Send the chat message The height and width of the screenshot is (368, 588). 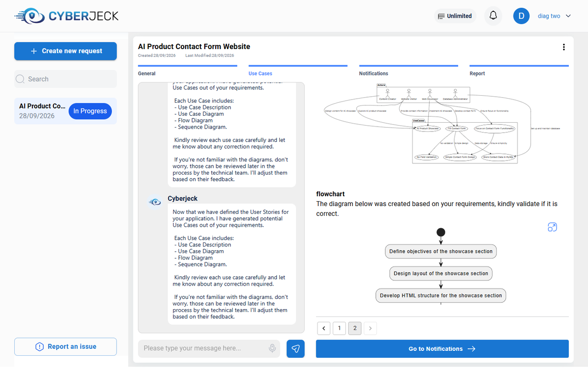pyautogui.click(x=295, y=349)
